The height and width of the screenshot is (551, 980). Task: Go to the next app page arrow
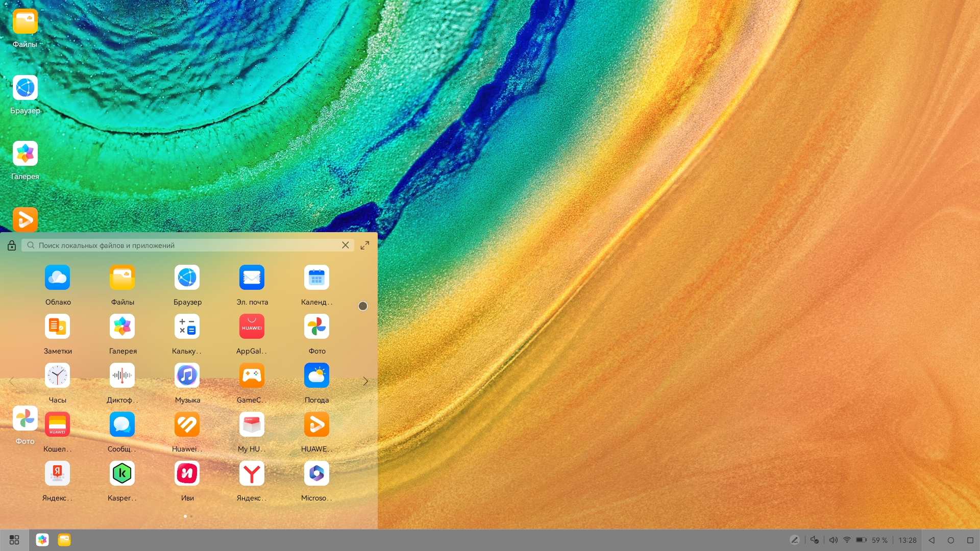click(365, 382)
